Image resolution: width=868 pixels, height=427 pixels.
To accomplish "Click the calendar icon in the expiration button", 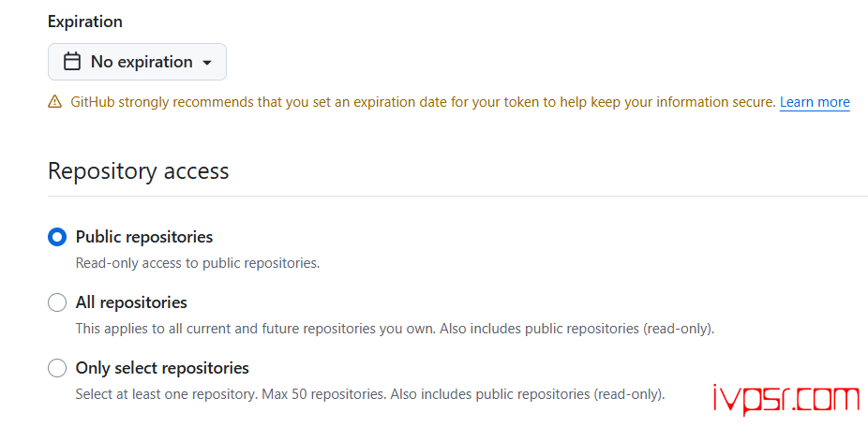I will click(x=71, y=62).
